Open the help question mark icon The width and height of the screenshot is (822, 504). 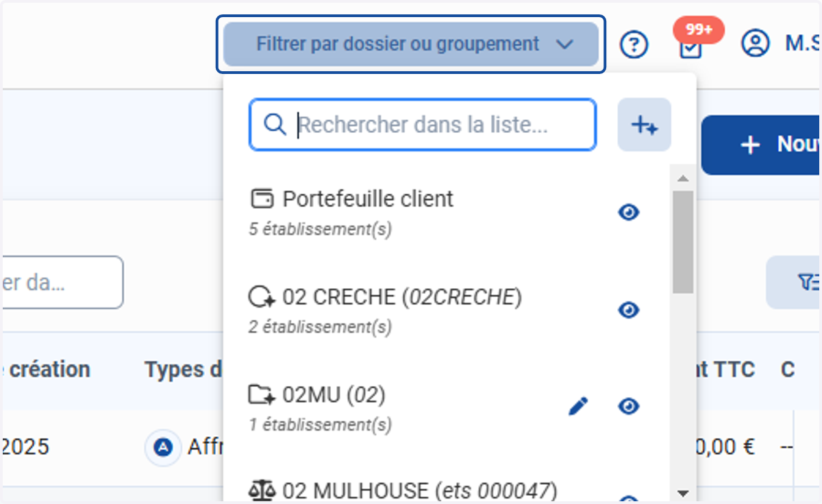click(634, 45)
